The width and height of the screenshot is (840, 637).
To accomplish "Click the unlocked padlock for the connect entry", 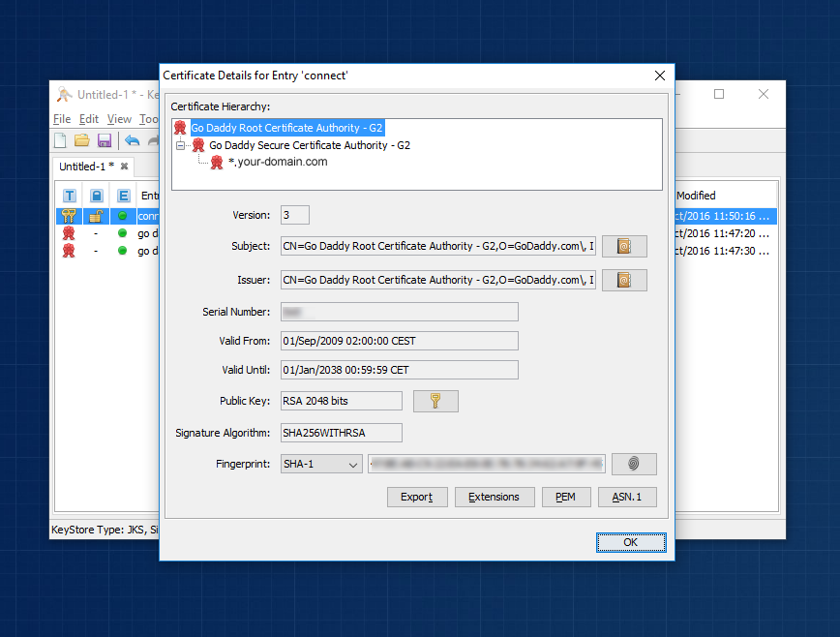I will pyautogui.click(x=95, y=216).
